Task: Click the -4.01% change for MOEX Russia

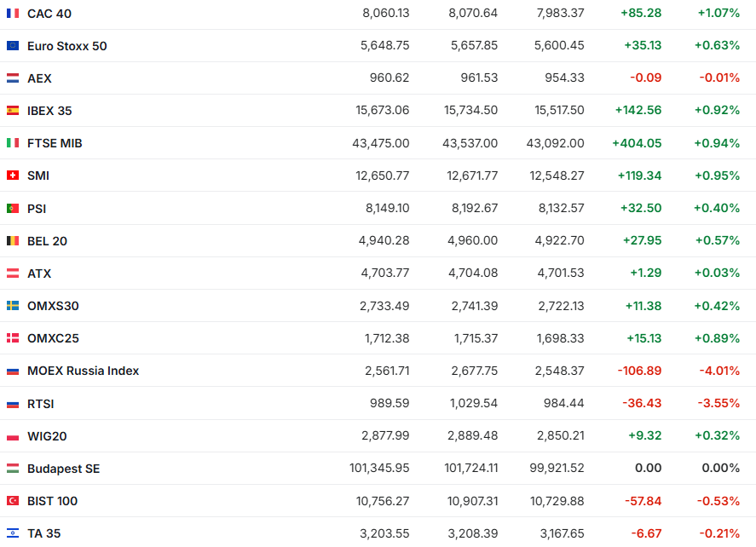Action: (719, 371)
